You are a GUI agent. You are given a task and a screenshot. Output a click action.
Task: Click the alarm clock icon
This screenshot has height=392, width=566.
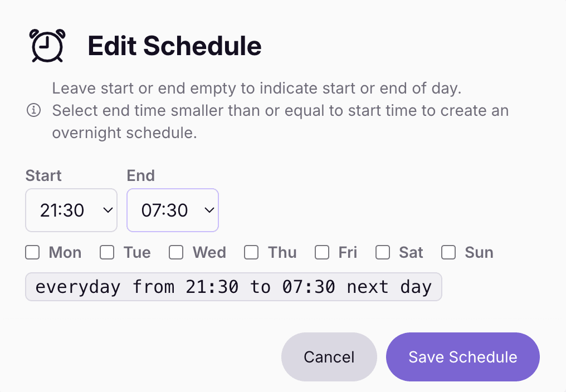48,46
